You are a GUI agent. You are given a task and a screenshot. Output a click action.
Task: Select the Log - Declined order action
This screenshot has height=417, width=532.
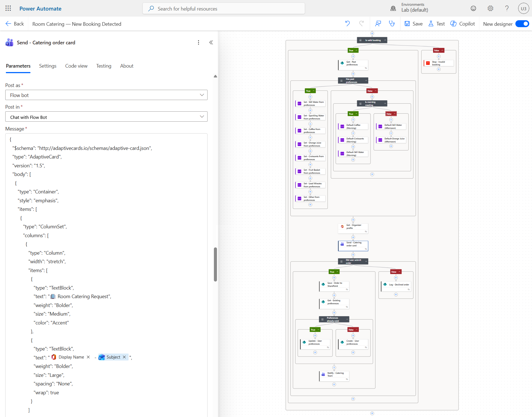pyautogui.click(x=396, y=286)
